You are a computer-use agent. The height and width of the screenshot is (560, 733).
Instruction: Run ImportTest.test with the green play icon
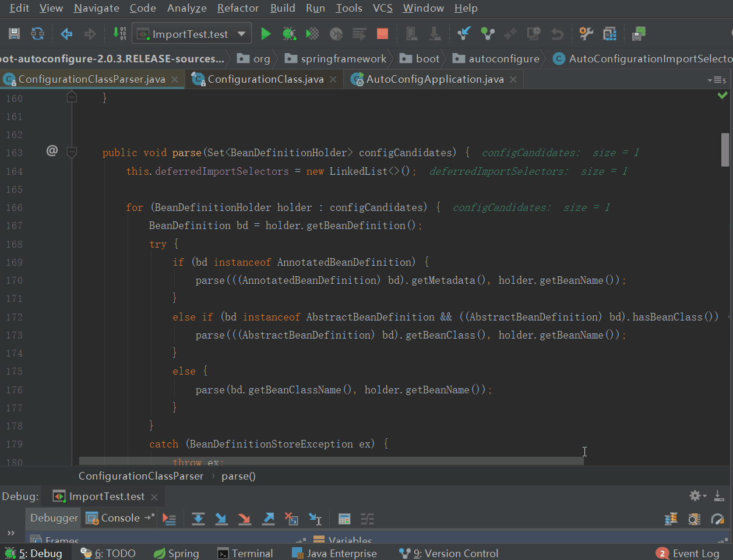(266, 34)
